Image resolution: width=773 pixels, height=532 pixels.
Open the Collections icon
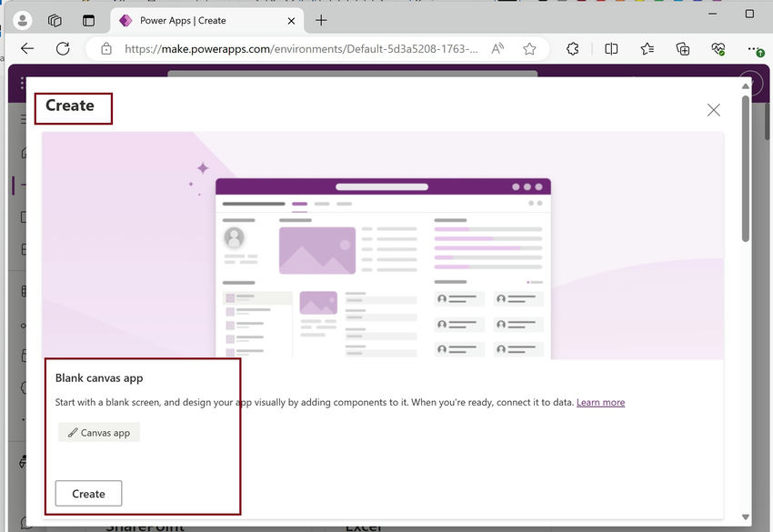(x=682, y=49)
